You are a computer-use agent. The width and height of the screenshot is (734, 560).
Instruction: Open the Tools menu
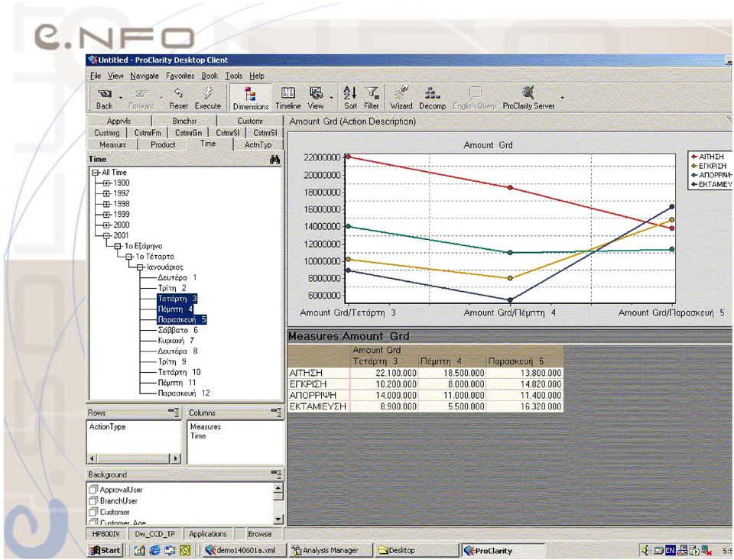234,76
